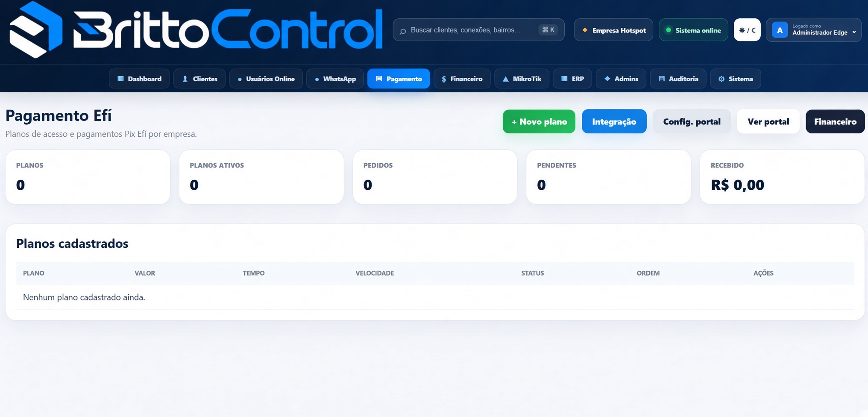Go to the Dashboard tab
Image resolution: width=868 pixels, height=417 pixels.
click(x=139, y=79)
